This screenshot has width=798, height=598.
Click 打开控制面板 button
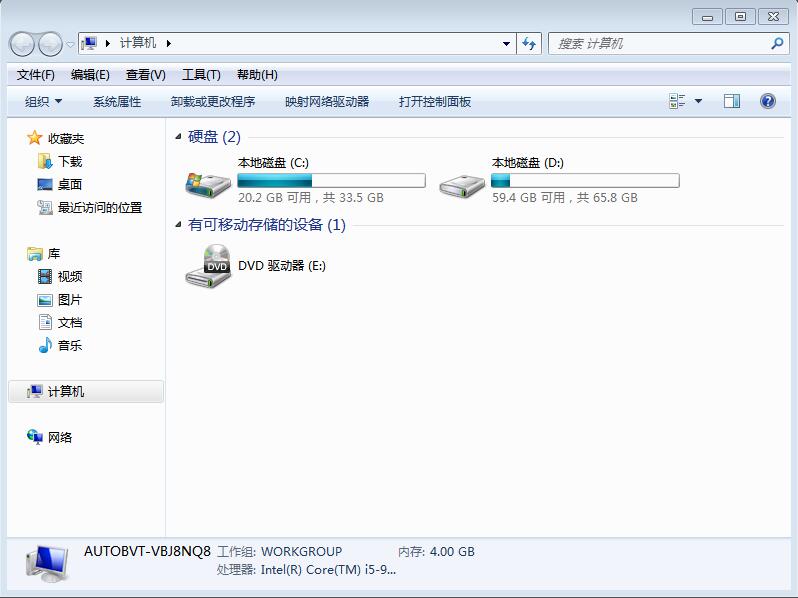434,101
